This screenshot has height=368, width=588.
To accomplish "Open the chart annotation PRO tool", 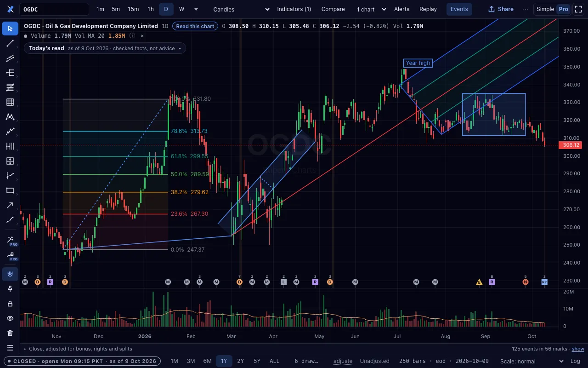I will point(10,255).
